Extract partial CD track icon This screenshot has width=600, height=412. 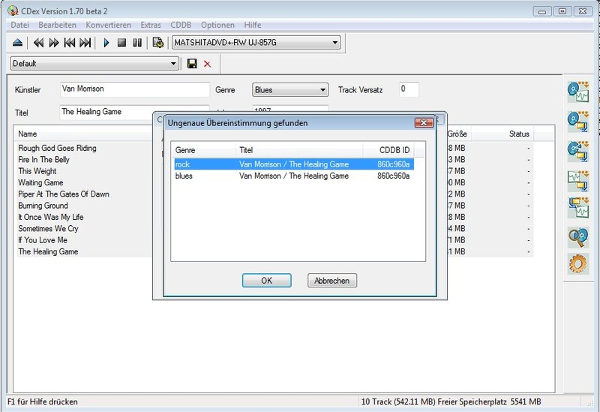click(578, 151)
